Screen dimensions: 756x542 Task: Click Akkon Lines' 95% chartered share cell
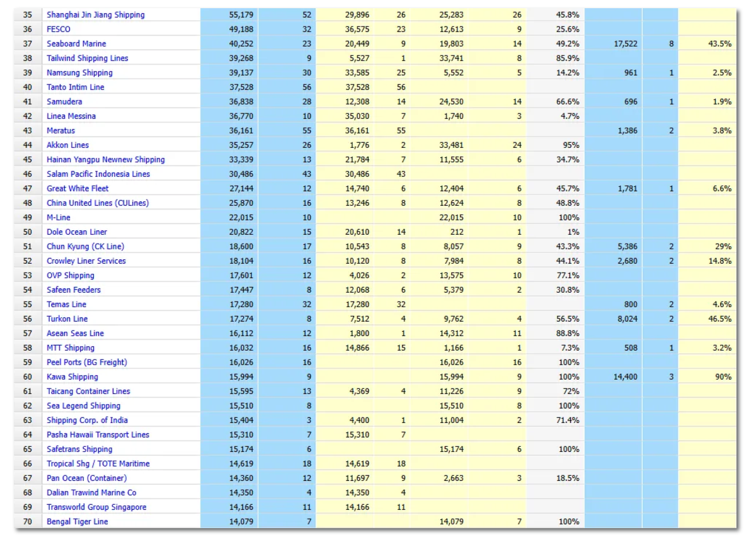click(570, 145)
